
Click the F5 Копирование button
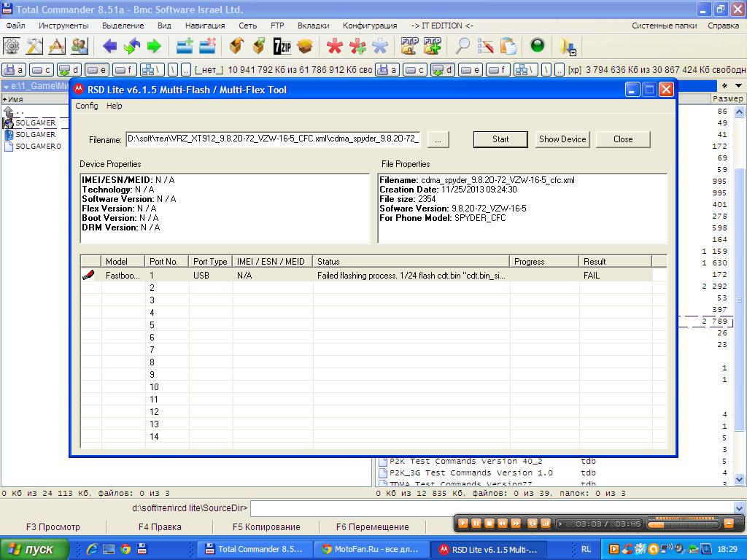click(266, 526)
